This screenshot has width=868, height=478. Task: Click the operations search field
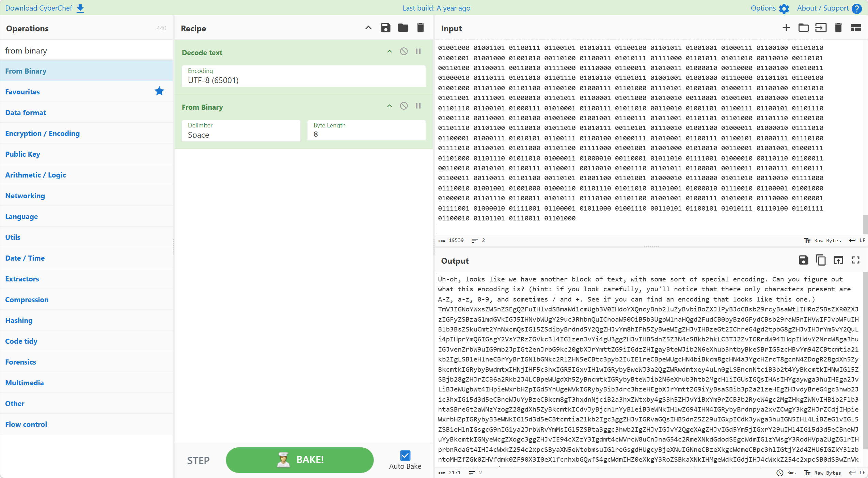point(86,51)
